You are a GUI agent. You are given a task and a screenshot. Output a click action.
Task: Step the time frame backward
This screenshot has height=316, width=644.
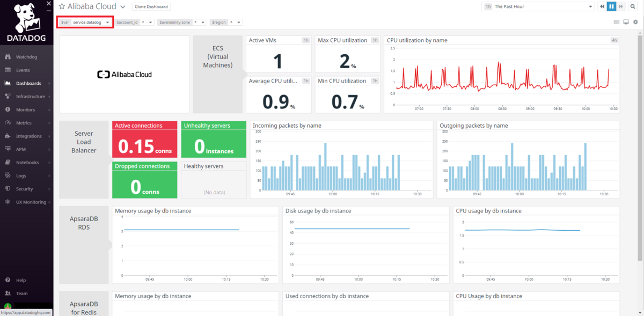[x=602, y=7]
